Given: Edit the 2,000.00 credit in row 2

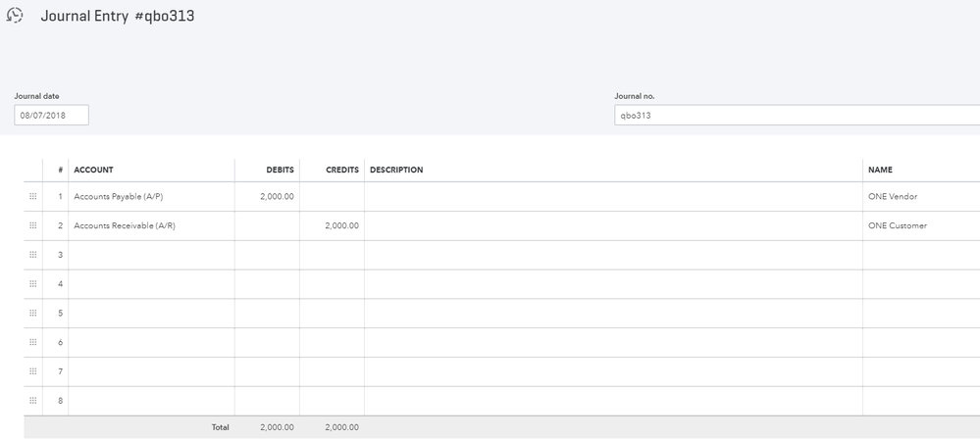Looking at the screenshot, I should 332,226.
